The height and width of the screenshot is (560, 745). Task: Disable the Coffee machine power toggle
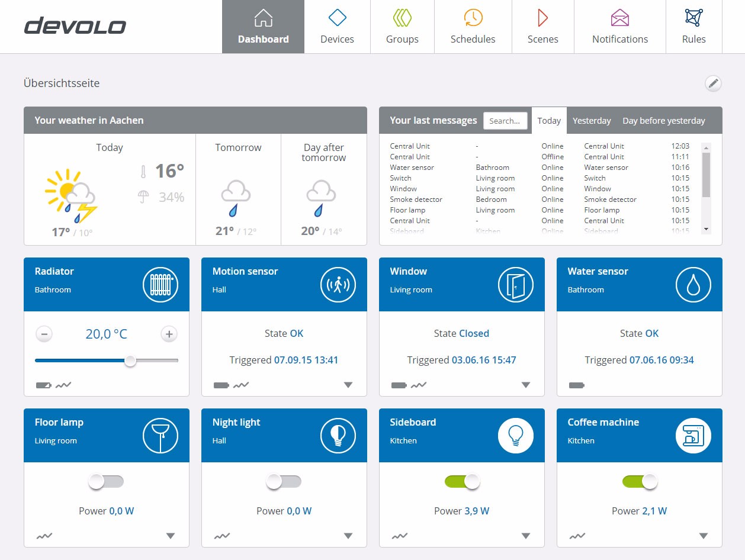pos(640,482)
